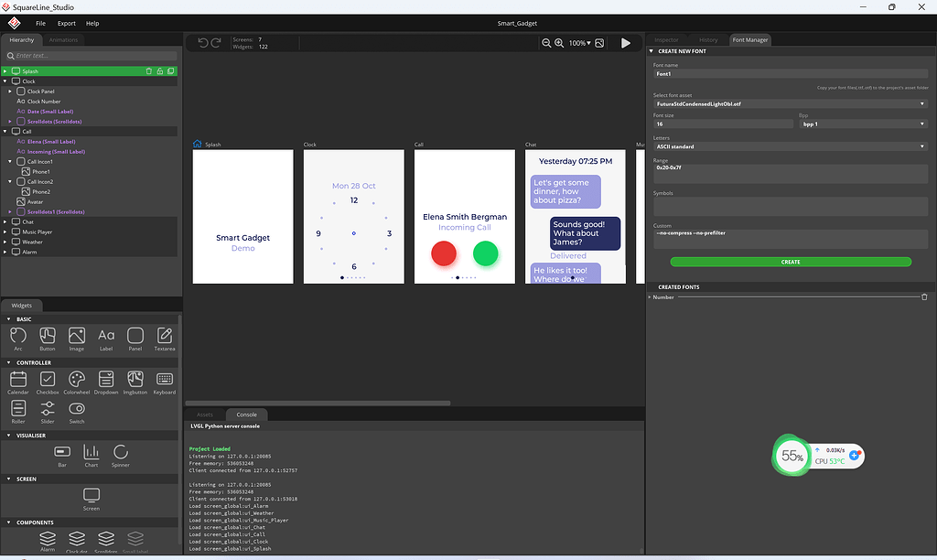The height and width of the screenshot is (560, 937).
Task: Zoom out of the canvas
Action: click(x=546, y=43)
